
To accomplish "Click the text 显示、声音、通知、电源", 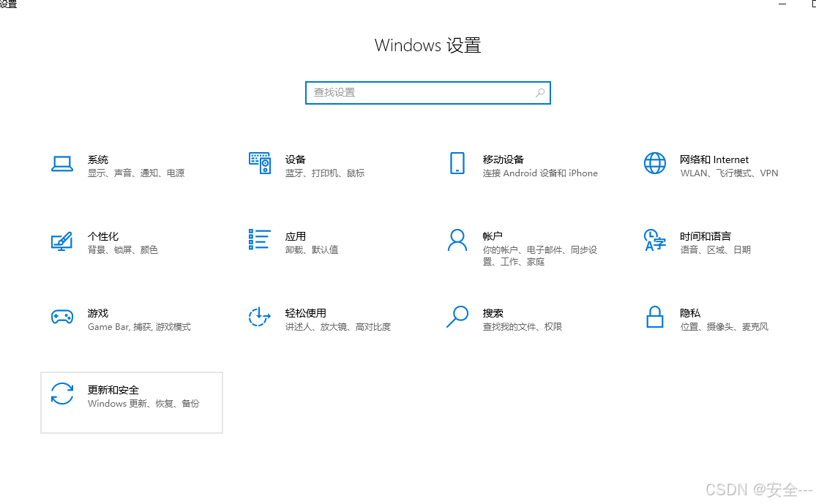I will pyautogui.click(x=136, y=173).
